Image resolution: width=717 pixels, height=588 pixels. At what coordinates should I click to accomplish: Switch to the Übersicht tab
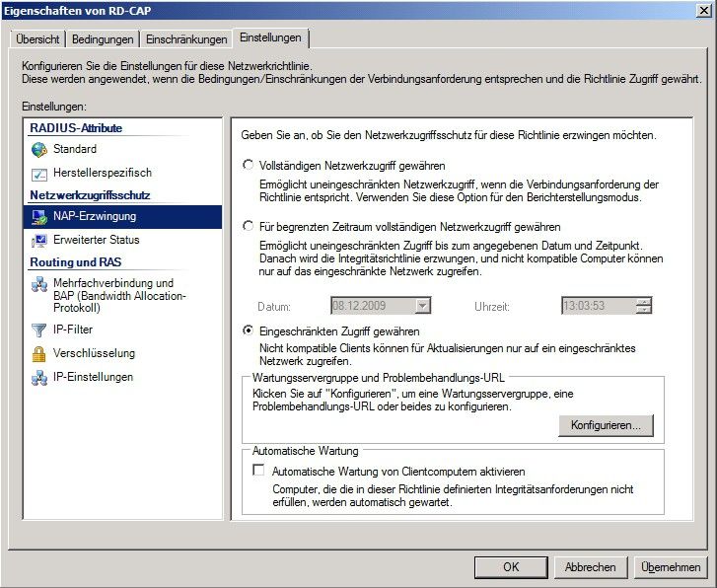point(37,39)
